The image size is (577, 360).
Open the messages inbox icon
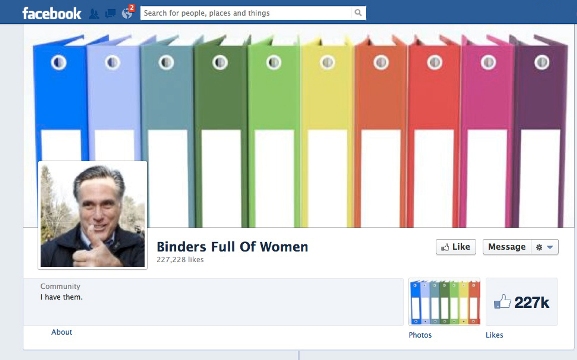pos(110,14)
